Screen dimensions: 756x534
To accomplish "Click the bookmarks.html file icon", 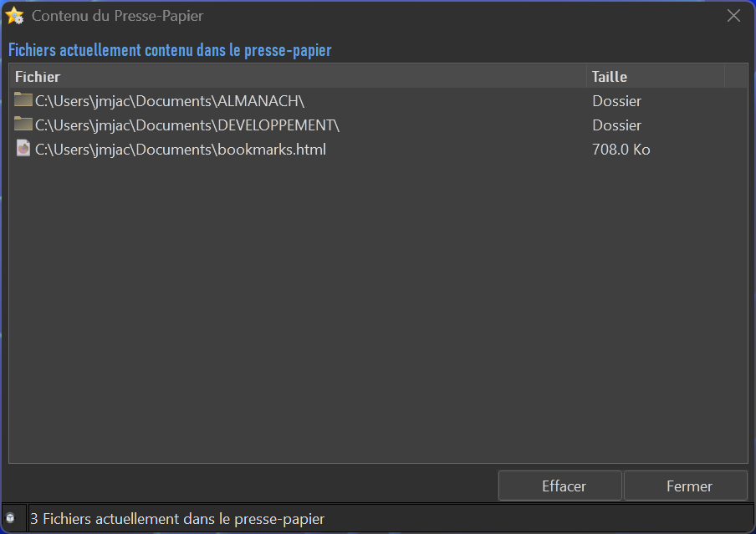I will [x=23, y=149].
